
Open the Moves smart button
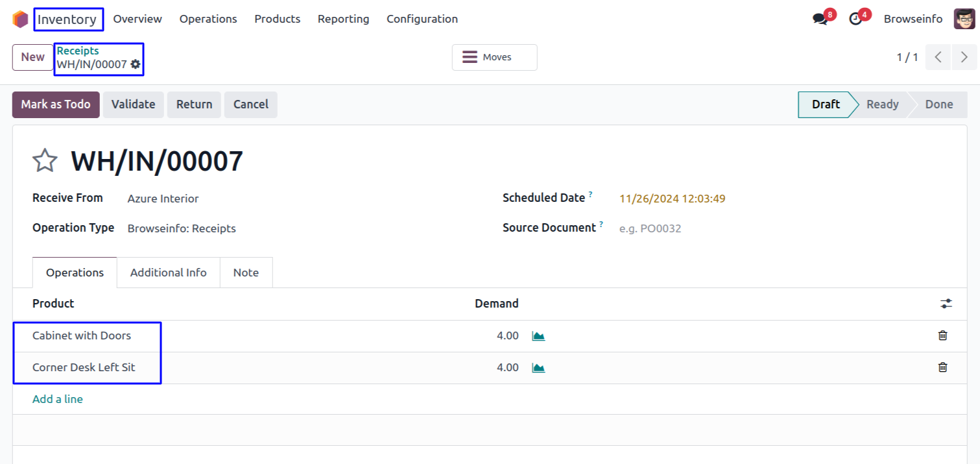click(x=494, y=57)
